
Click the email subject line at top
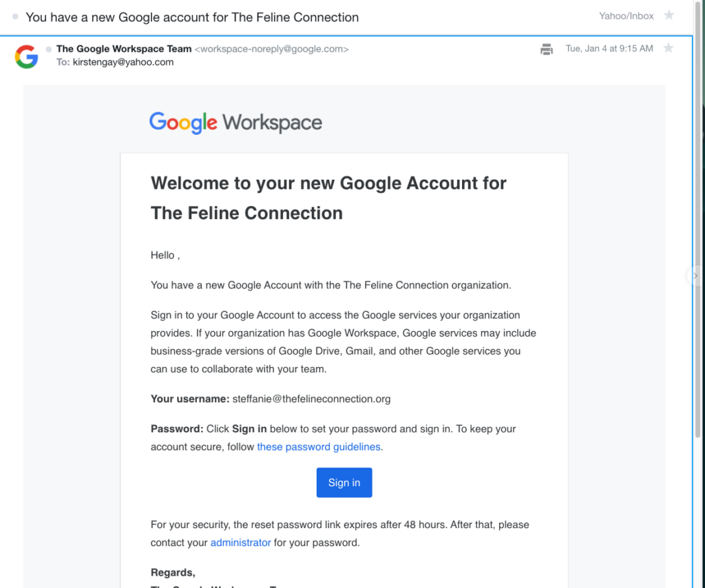click(x=192, y=17)
